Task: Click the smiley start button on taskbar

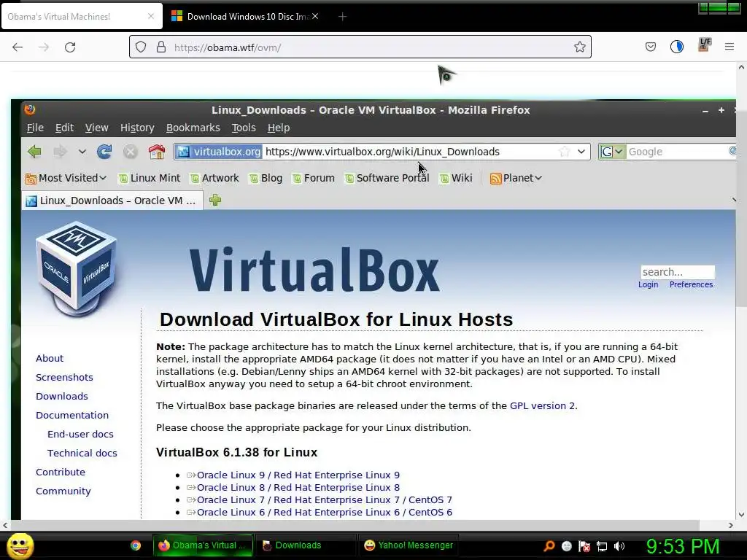Action: (x=20, y=545)
